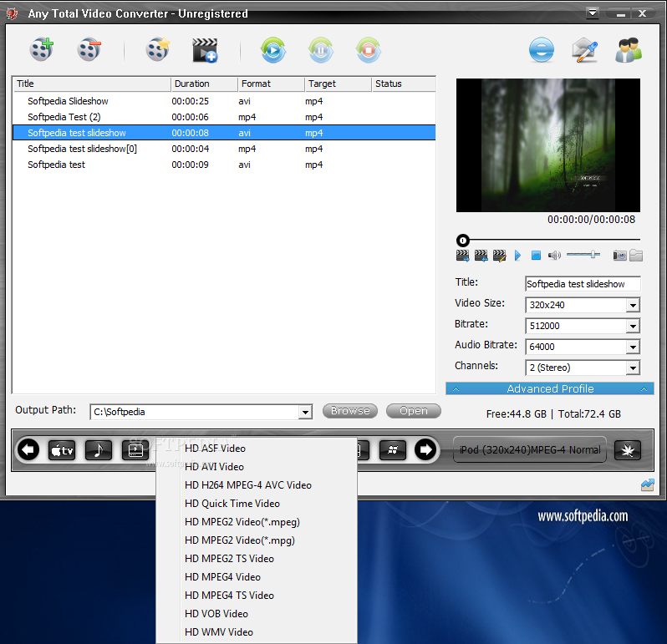The height and width of the screenshot is (644, 667).
Task: Choose HD VOB Video from menu
Action: coord(257,614)
